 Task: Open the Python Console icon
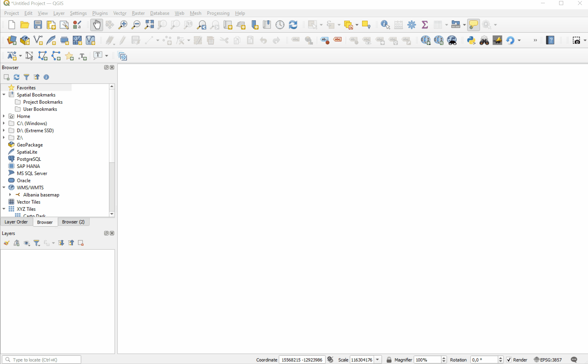[x=471, y=40]
